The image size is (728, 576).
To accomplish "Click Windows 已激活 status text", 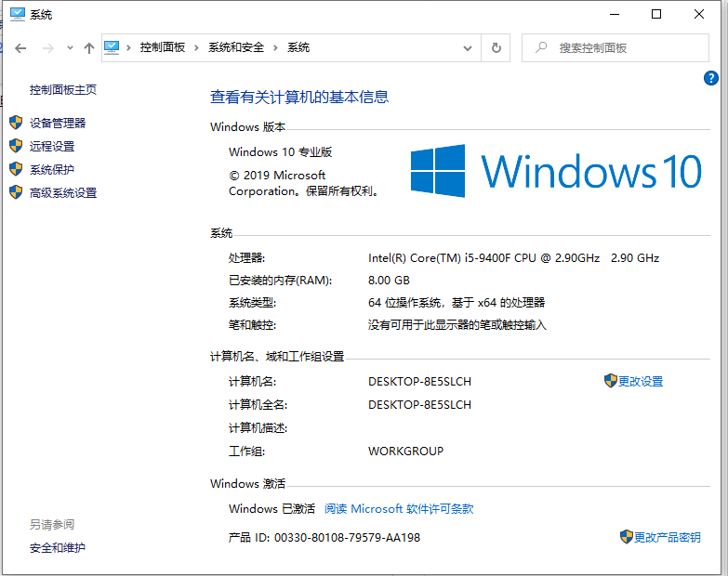I will 271,509.
